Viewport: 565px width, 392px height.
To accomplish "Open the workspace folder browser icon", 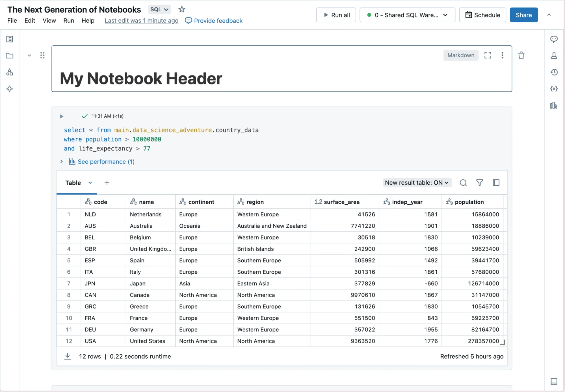I will click(x=10, y=56).
